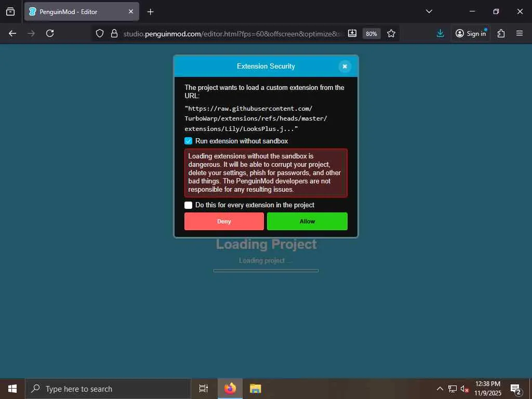Go forward in browser history
This screenshot has height=399, width=532.
pyautogui.click(x=31, y=33)
